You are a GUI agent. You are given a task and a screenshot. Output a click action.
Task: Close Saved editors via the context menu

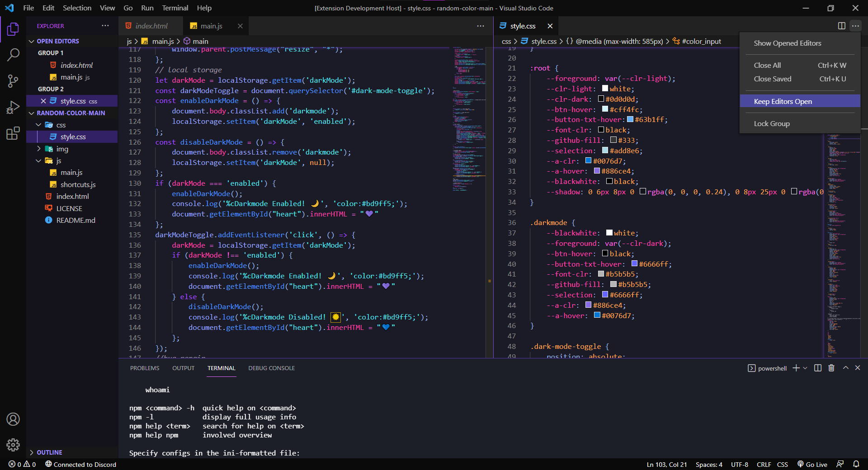(773, 79)
